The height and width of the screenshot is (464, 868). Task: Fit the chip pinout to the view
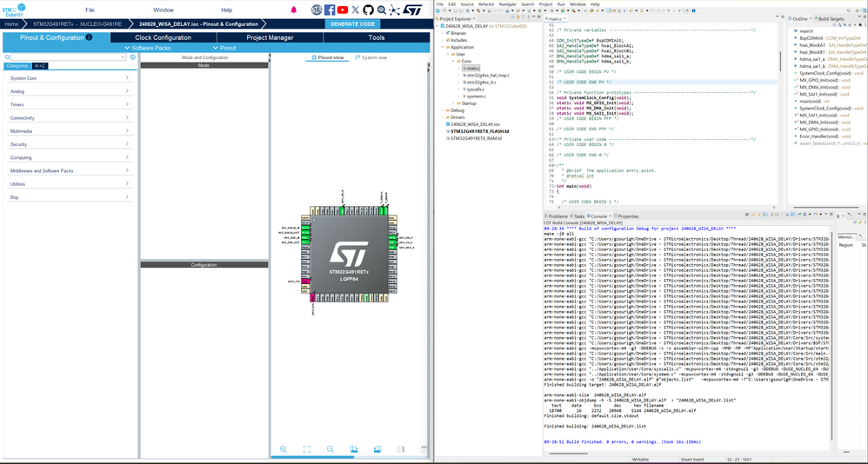[307, 449]
